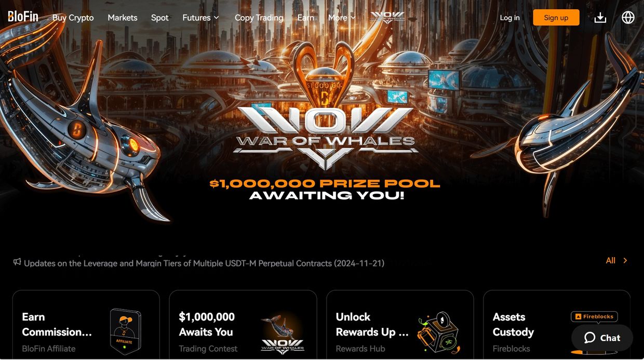Viewport: 644px width, 360px height.
Task: Open Buy Crypto in navigation
Action: tap(73, 18)
